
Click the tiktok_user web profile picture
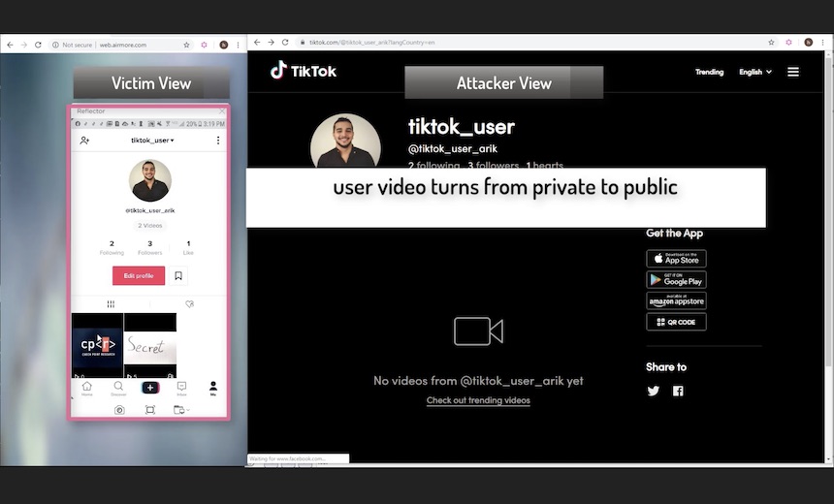point(346,142)
